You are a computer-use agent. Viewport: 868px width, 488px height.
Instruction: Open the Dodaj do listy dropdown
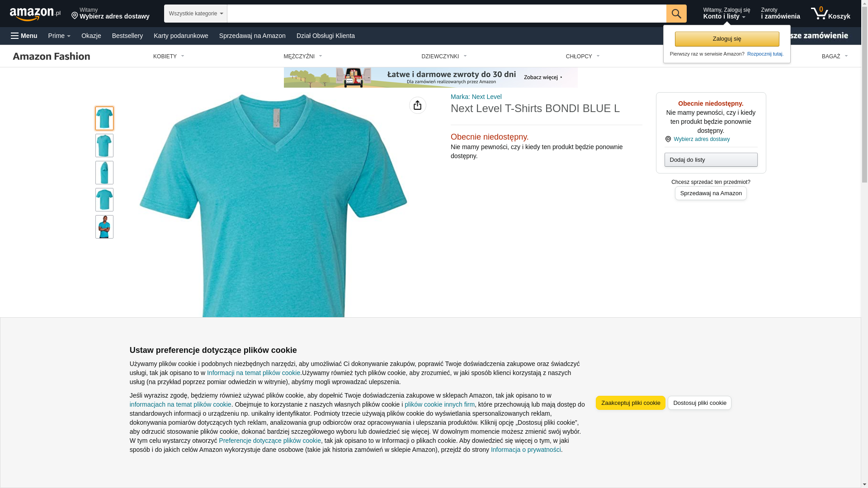click(x=711, y=160)
